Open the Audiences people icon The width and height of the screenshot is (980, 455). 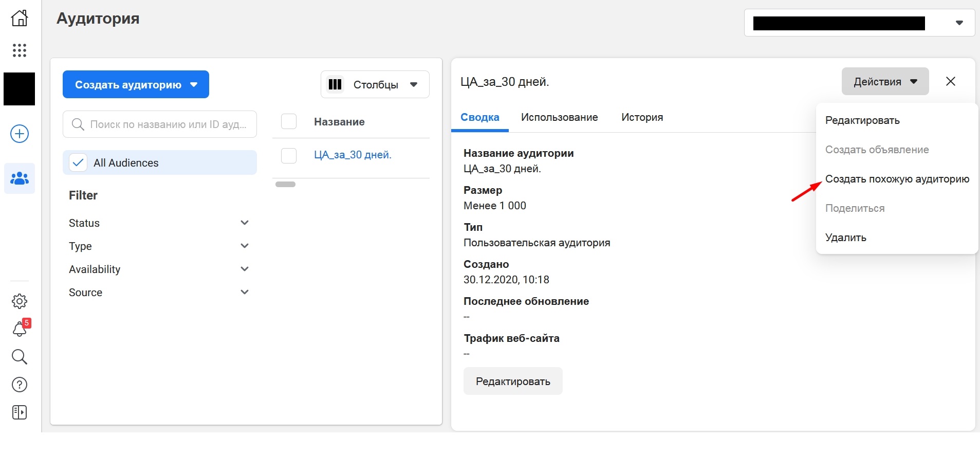coord(20,178)
